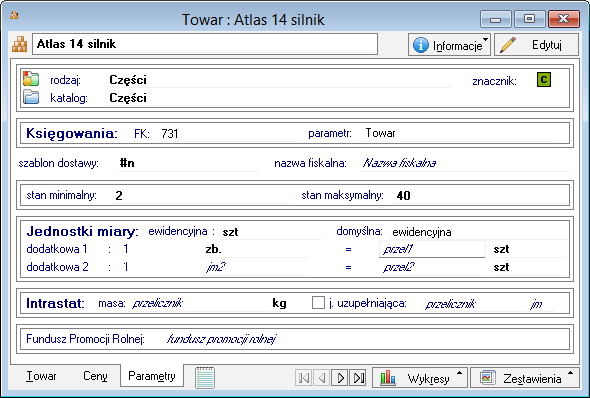
Task: Click the stacked boxes product icon
Action: [20, 44]
